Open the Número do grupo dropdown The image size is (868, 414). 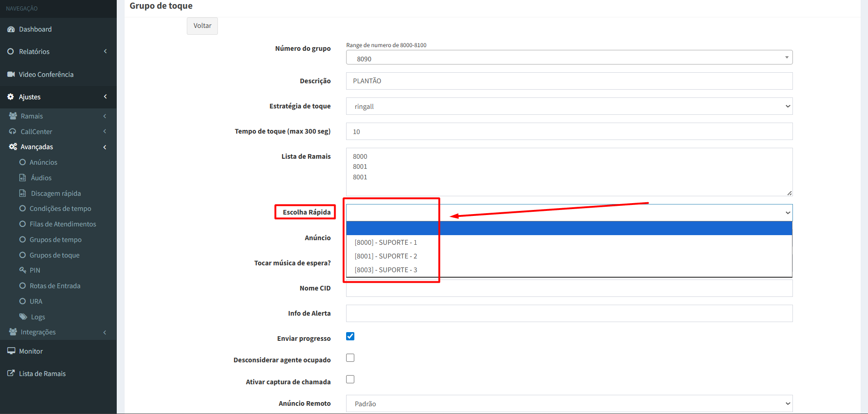pos(569,58)
